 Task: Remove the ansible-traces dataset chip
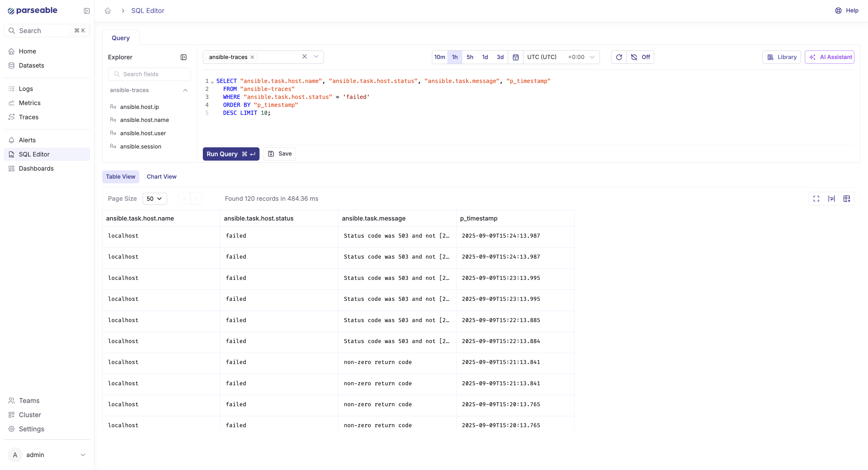click(252, 57)
